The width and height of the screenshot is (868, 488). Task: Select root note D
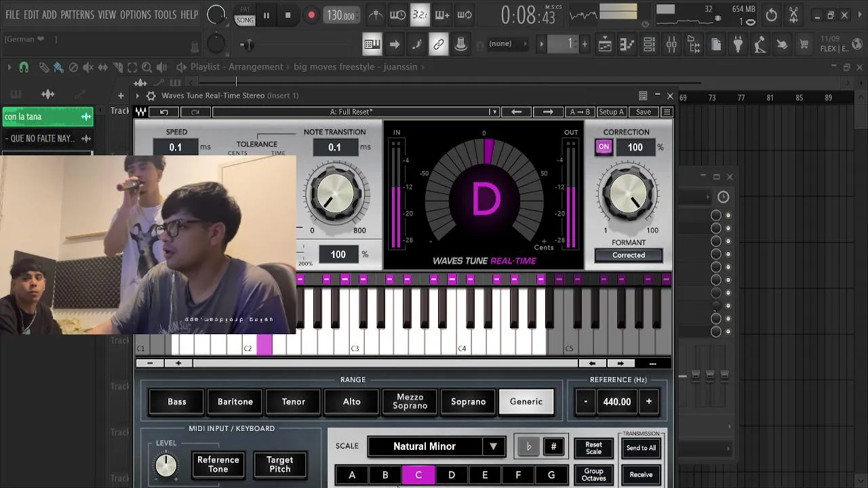point(452,476)
